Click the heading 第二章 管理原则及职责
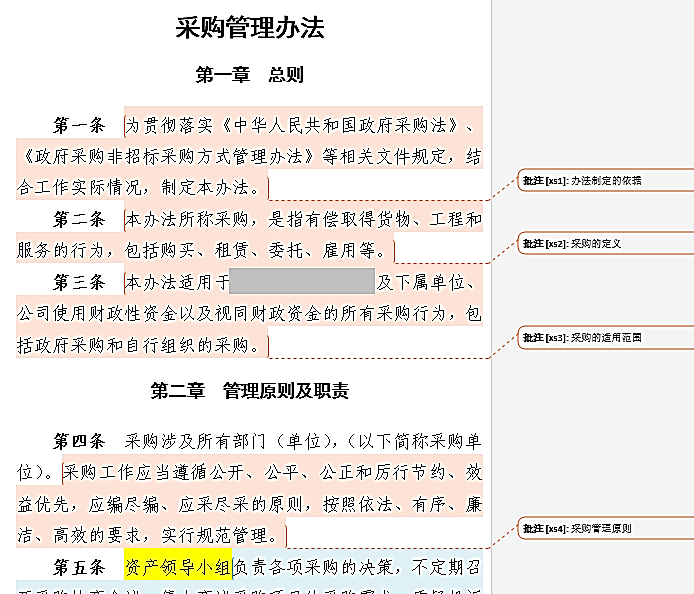694x594 pixels. click(250, 391)
